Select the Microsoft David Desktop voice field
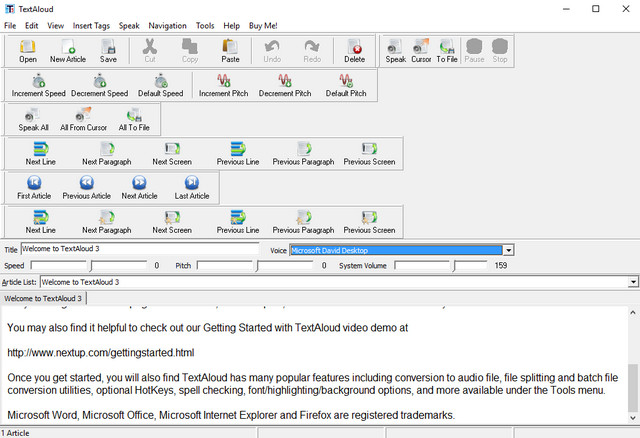 tap(396, 250)
